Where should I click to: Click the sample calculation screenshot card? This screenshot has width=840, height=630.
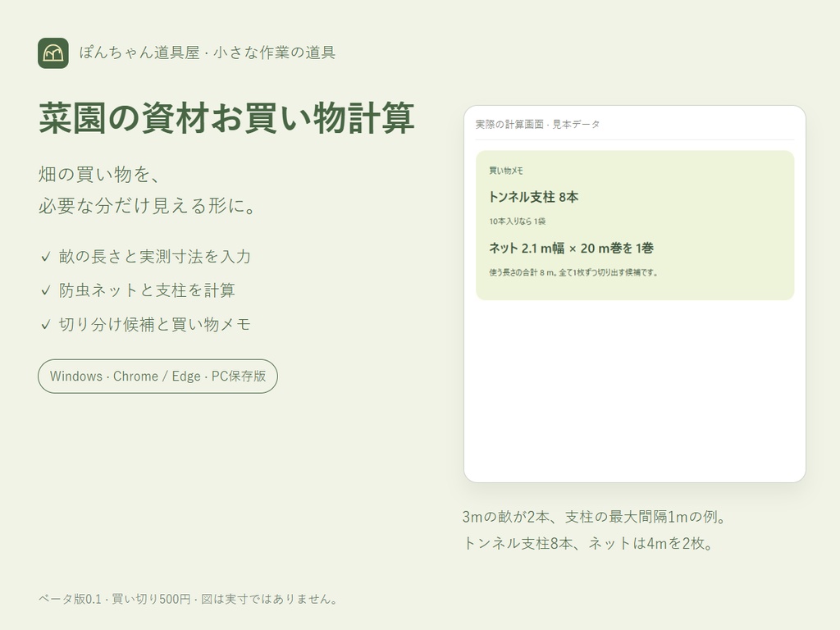pyautogui.click(x=635, y=294)
